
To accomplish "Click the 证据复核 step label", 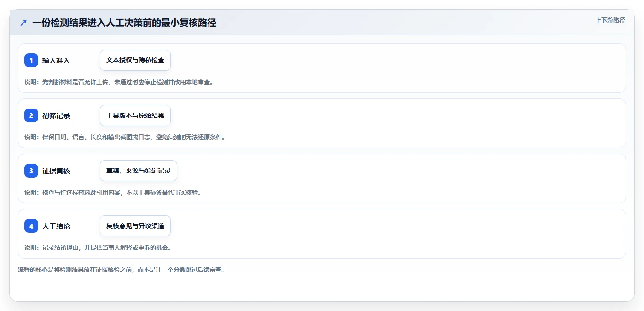I will coord(56,171).
